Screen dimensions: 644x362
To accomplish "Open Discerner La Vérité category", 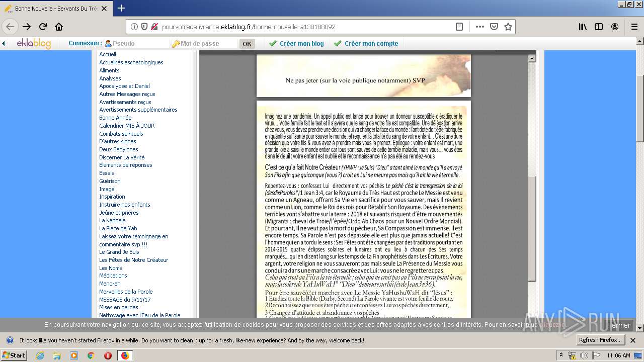I will click(122, 157).
